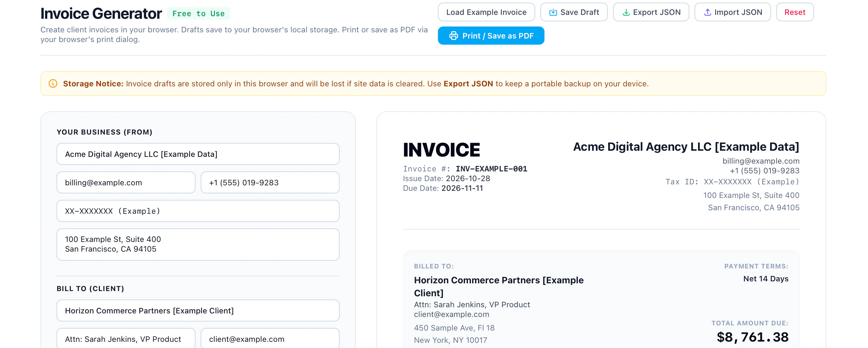The image size is (868, 348).
Task: Click the Horizon Commerce Partners client field
Action: point(198,310)
